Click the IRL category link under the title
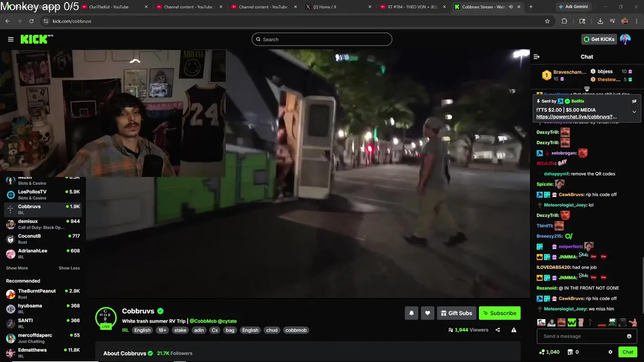The width and height of the screenshot is (644, 362). (x=125, y=330)
